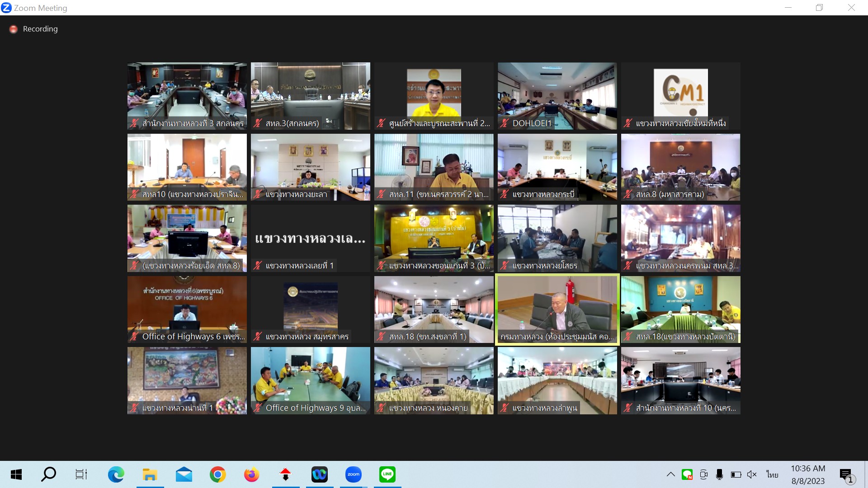Open Microsoft Edge from the taskbar

[x=116, y=474]
